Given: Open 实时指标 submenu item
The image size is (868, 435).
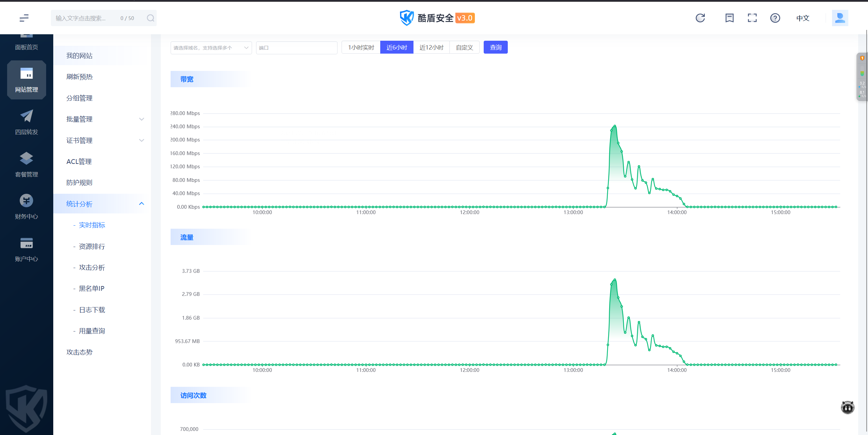Looking at the screenshot, I should (92, 225).
